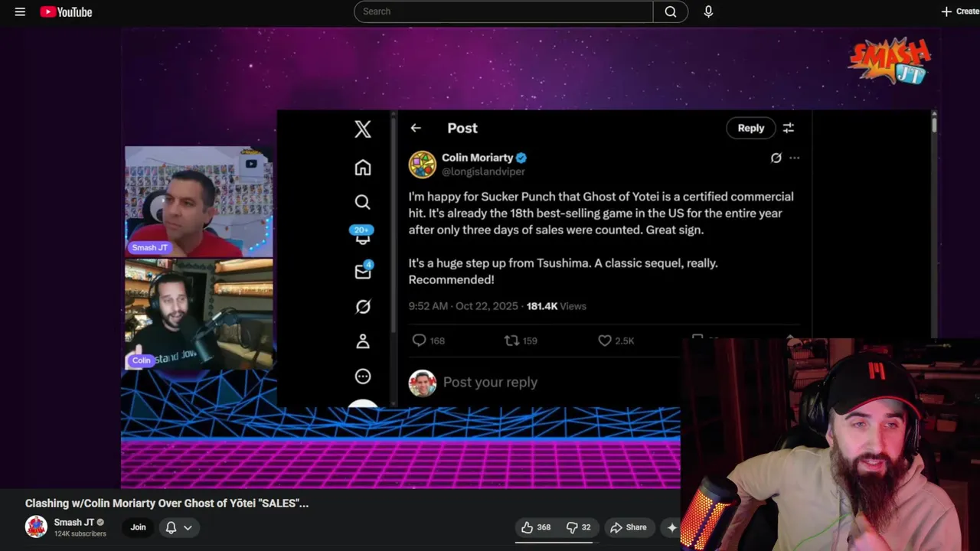Viewport: 980px width, 551px height.
Task: Open Smash JT channel avatar
Action: coord(36,527)
